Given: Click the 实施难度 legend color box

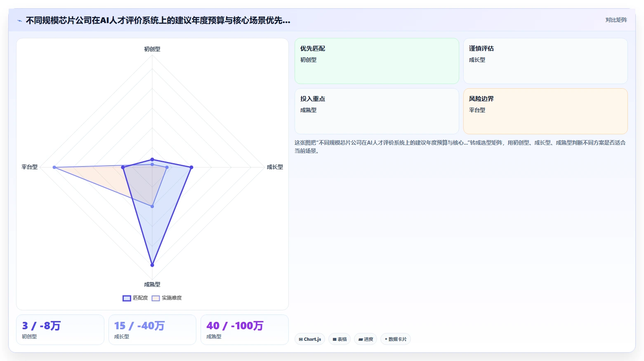Looking at the screenshot, I should tap(156, 298).
